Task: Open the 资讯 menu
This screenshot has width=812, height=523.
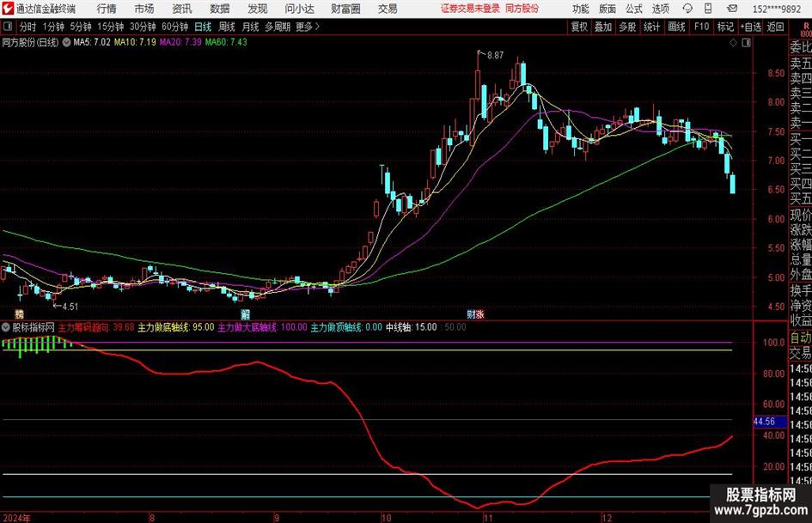Action: [x=182, y=9]
